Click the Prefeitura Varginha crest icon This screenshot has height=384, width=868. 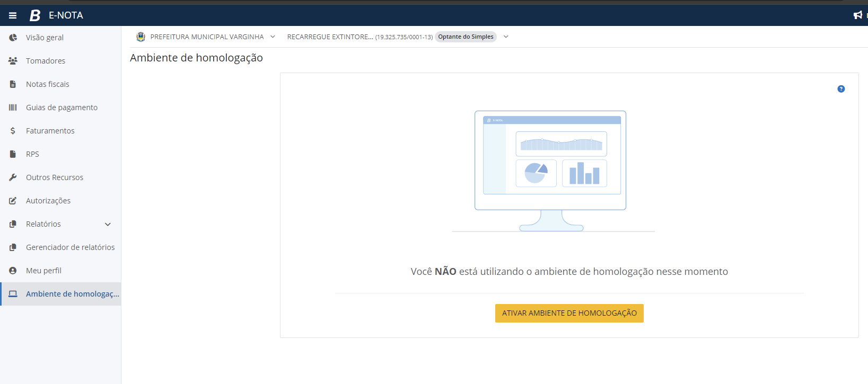point(141,37)
